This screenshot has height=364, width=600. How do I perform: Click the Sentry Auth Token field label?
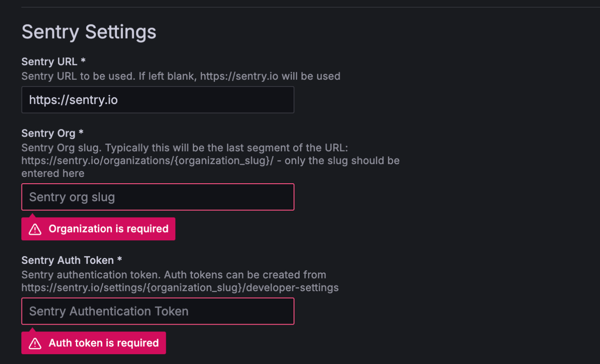click(x=67, y=260)
